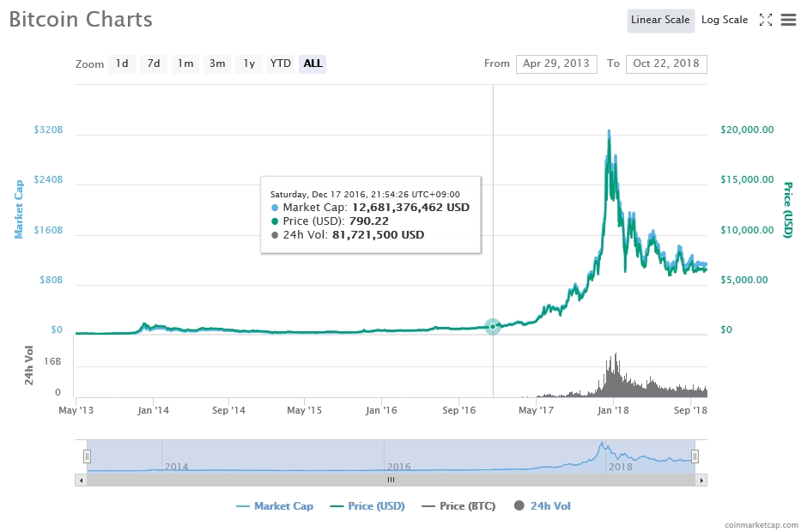Click the To date input field
Viewport: 807px width, 532px height.
[x=666, y=63]
